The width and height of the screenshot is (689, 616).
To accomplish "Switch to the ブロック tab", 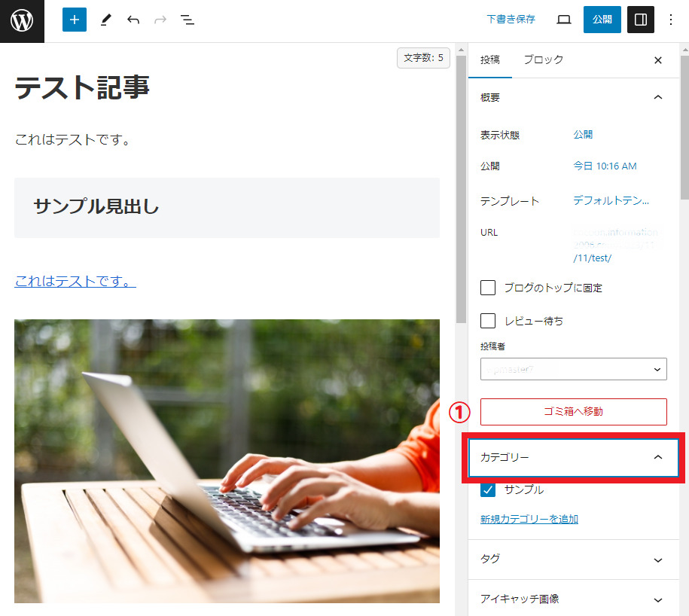I will pyautogui.click(x=543, y=60).
